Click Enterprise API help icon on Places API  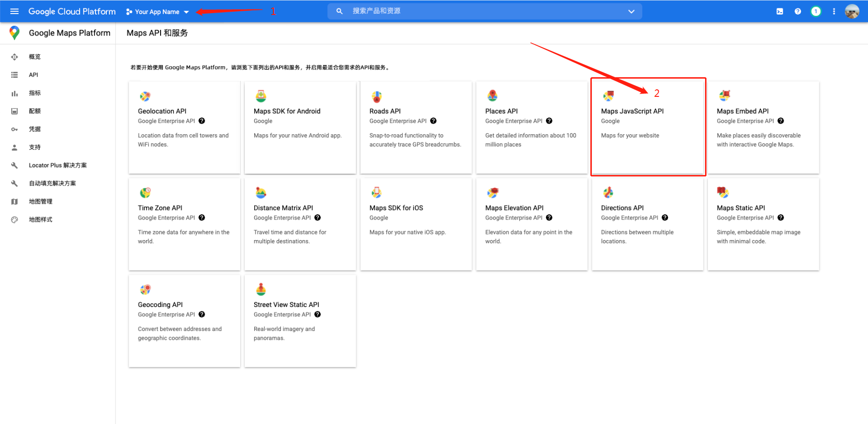[x=549, y=121]
